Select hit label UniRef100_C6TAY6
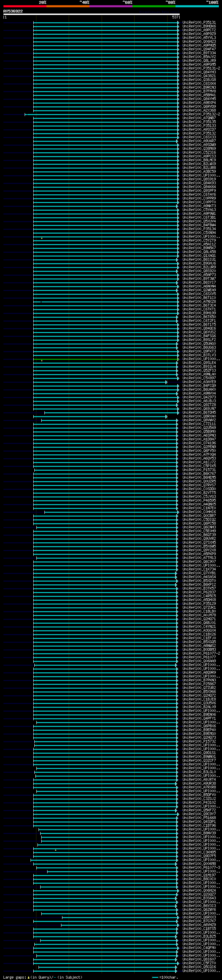The height and width of the screenshot is (980, 222). [x=199, y=194]
